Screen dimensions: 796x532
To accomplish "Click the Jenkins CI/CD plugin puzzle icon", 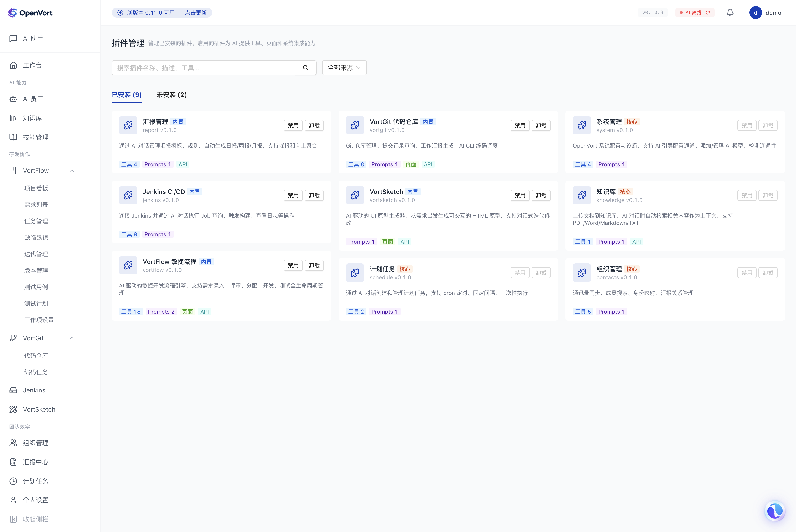I will pos(128,195).
